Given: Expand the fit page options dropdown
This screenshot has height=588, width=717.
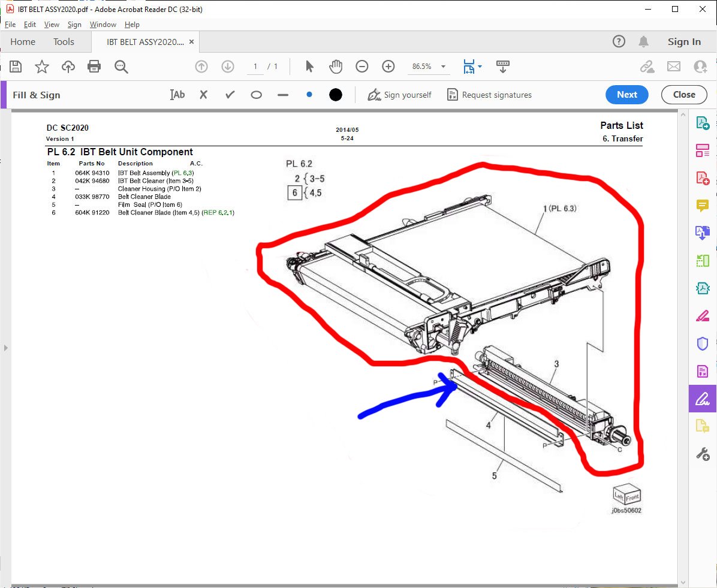Looking at the screenshot, I should (x=480, y=67).
